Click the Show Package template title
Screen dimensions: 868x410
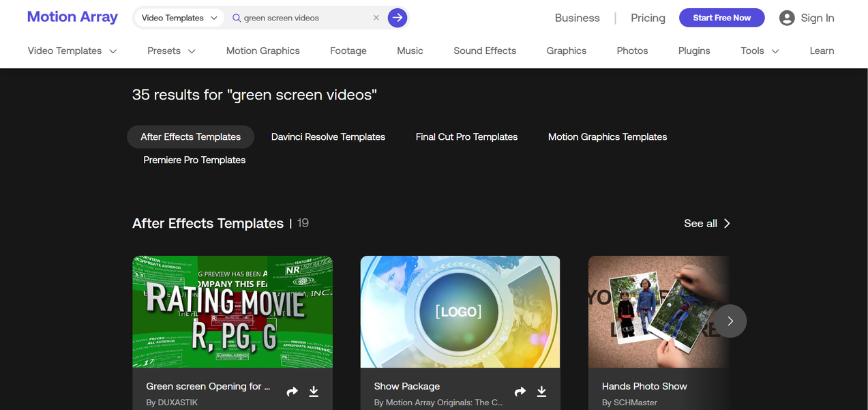(407, 386)
